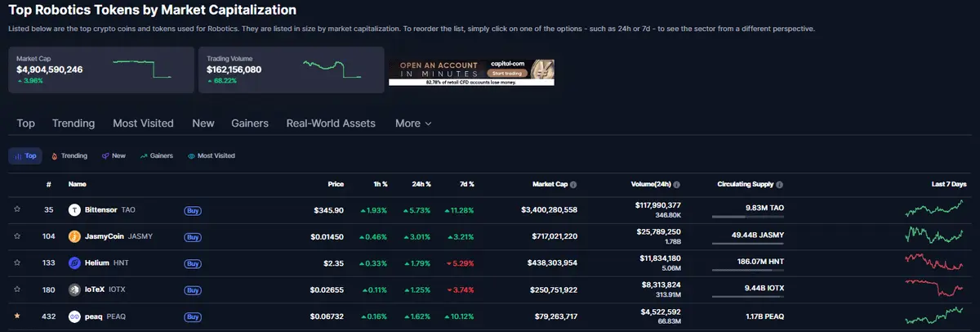This screenshot has width=980, height=332.
Task: Select the small Most Visited filter chip
Action: click(x=212, y=155)
